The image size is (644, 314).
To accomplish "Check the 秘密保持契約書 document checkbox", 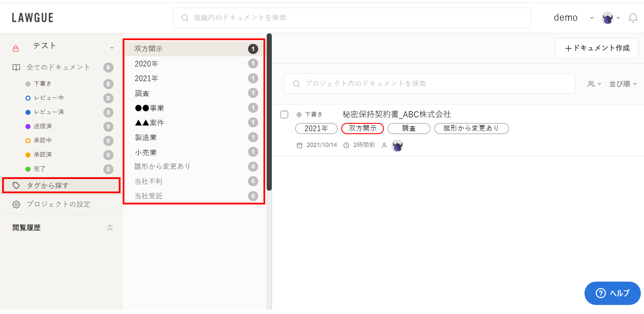I will click(x=284, y=114).
